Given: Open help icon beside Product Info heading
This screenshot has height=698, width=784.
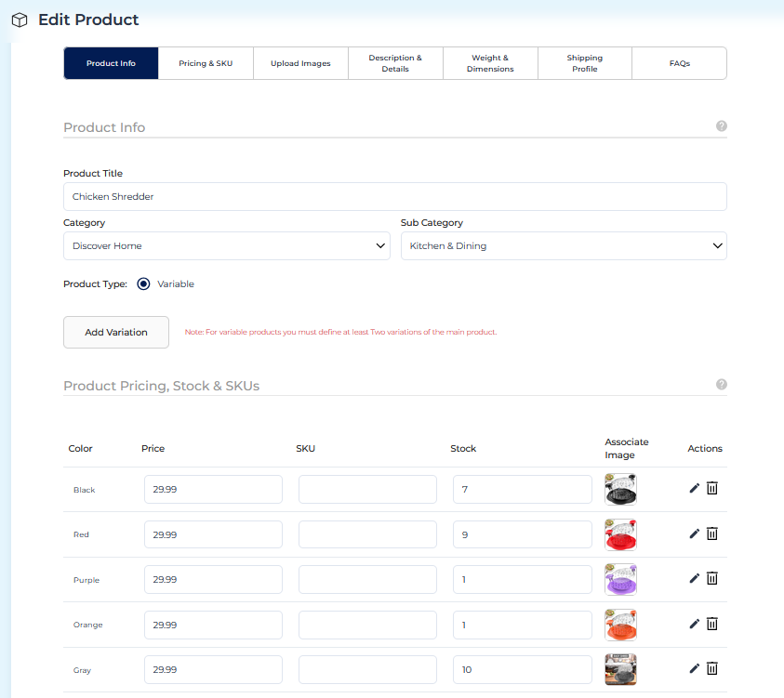Looking at the screenshot, I should pyautogui.click(x=721, y=125).
